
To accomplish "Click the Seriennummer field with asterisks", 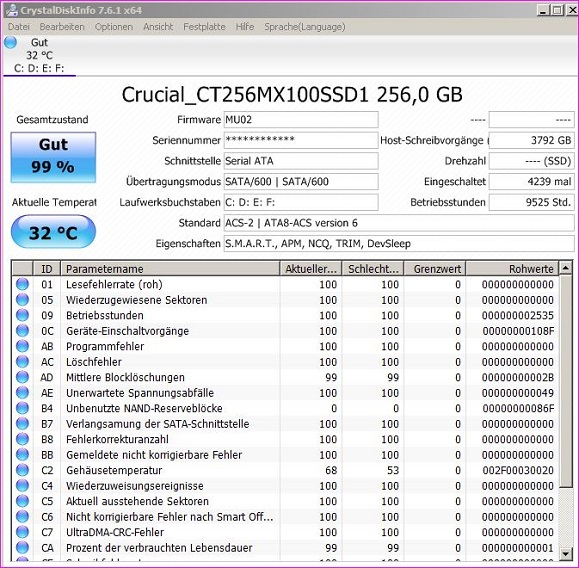I will (301, 140).
